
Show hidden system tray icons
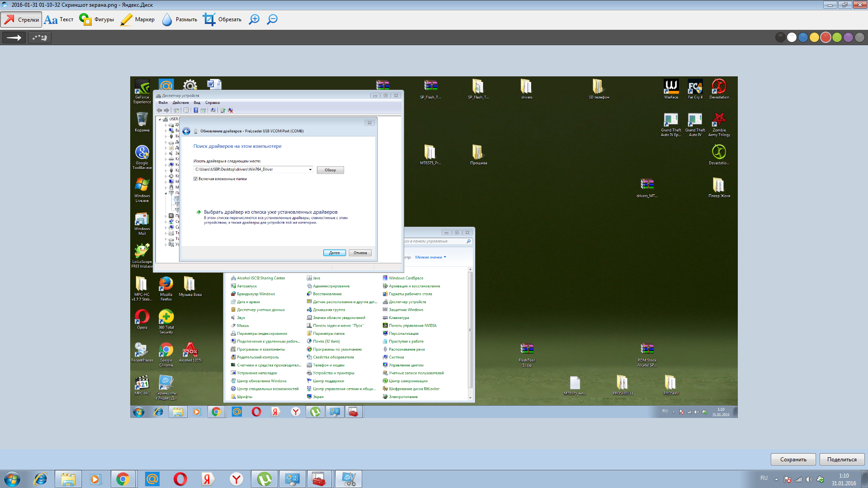(776, 479)
